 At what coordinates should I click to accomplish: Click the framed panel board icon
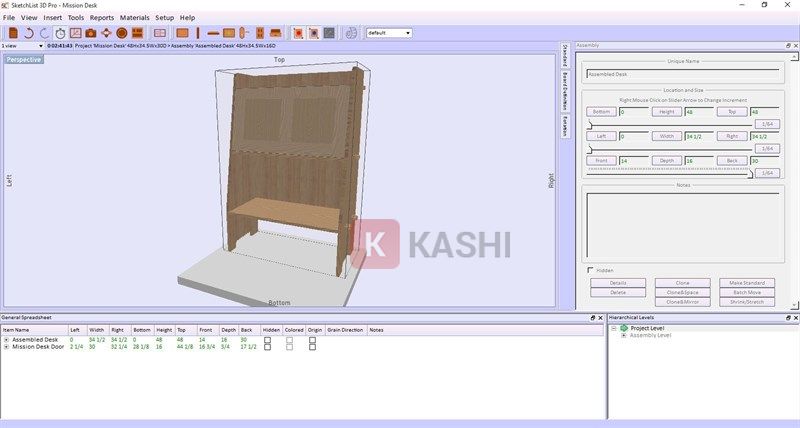(229, 33)
